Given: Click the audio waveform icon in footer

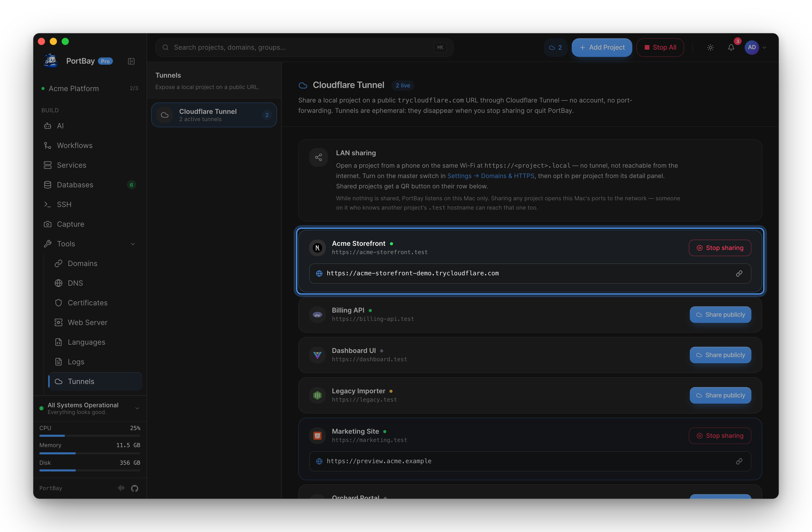Looking at the screenshot, I should coord(121,488).
